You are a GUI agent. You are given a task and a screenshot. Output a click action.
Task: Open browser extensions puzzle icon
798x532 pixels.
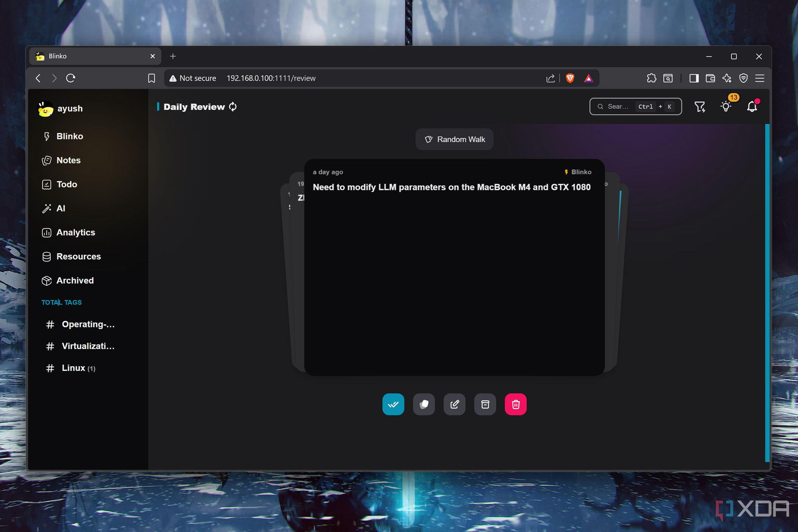tap(651, 78)
